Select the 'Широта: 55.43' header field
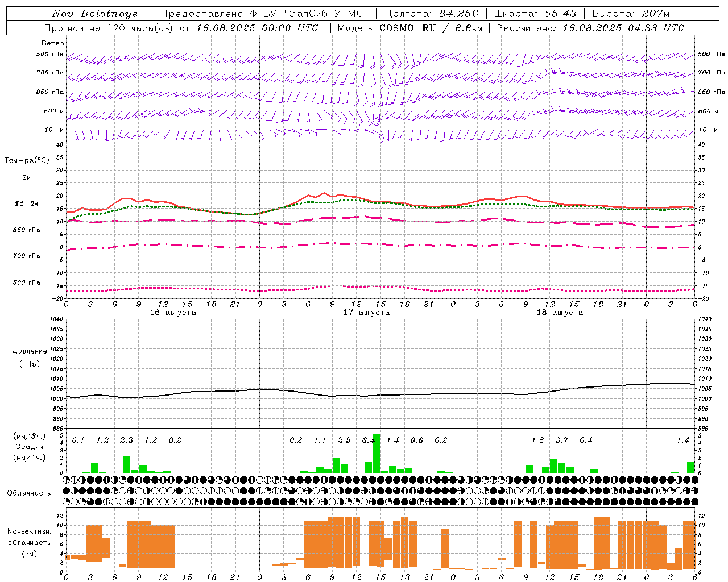 click(535, 14)
